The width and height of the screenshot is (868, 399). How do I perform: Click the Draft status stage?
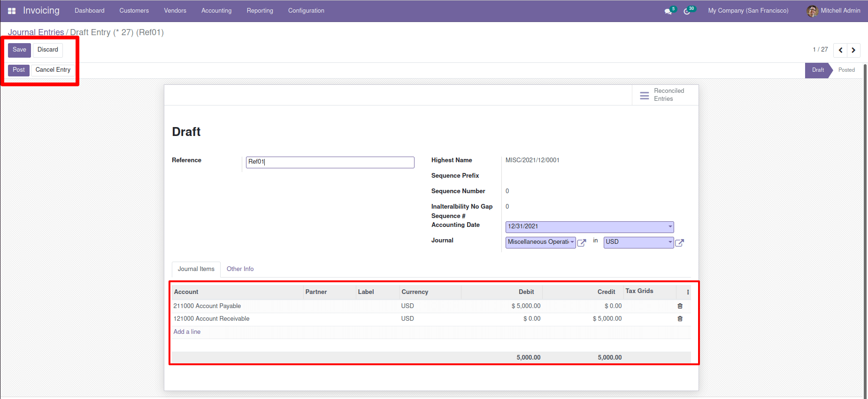point(818,70)
